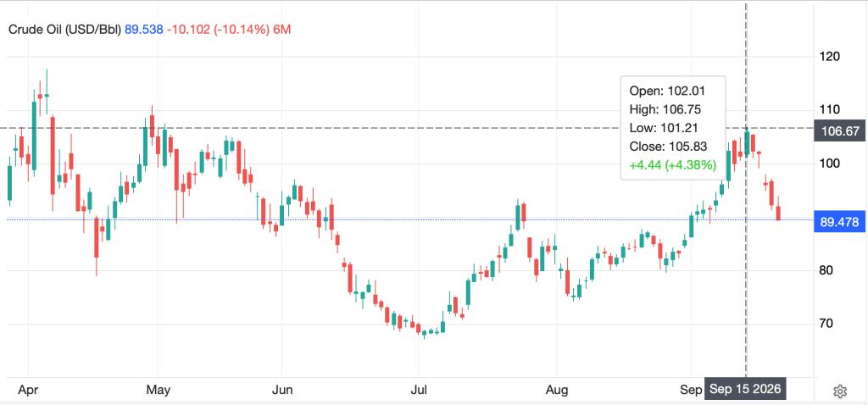Viewport: 868px width, 405px height.
Task: Click the red -10.102 (-10.14%) change text
Action: 218,30
